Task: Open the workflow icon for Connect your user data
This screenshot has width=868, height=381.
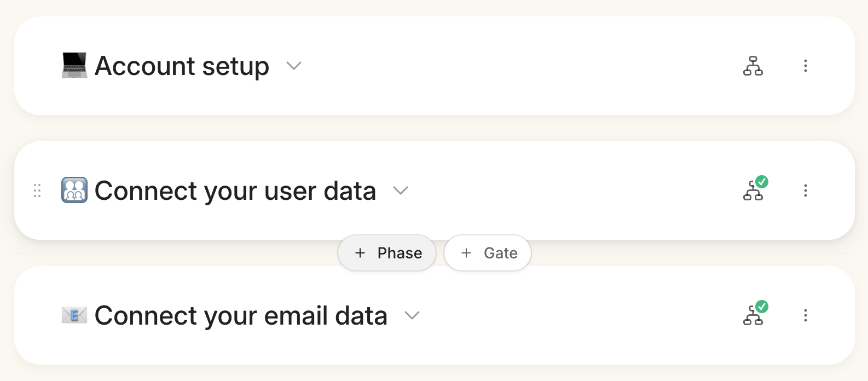Action: (753, 192)
